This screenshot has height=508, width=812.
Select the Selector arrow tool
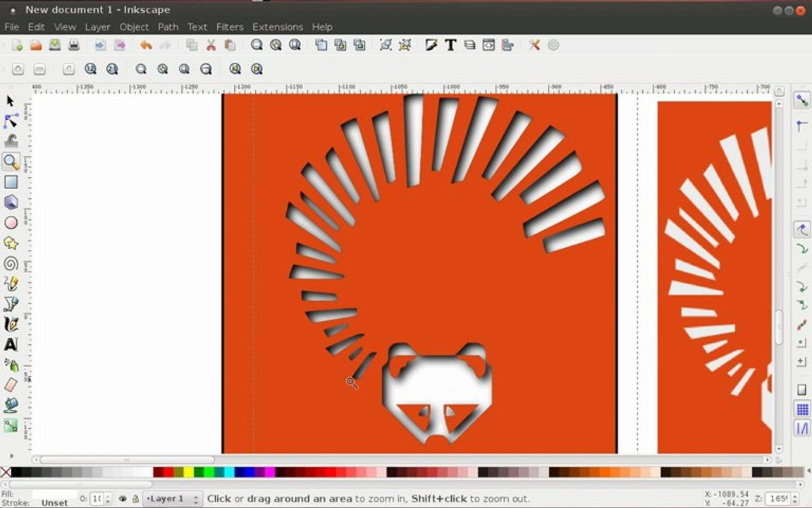click(11, 101)
